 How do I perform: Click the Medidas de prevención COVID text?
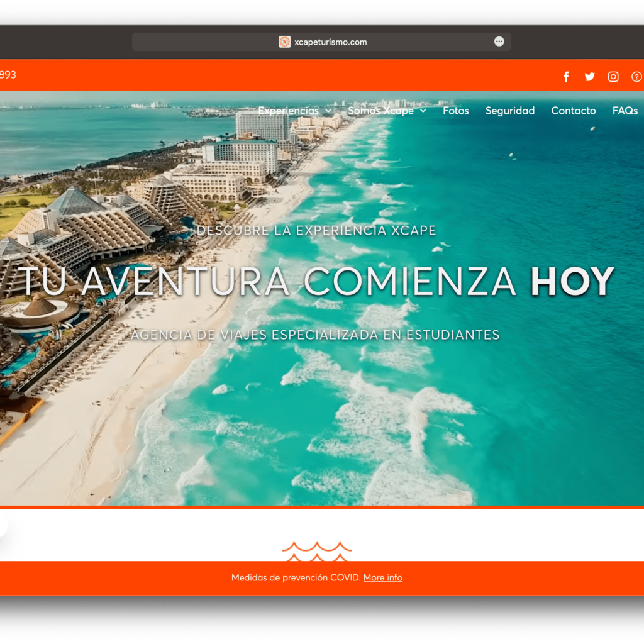click(296, 577)
